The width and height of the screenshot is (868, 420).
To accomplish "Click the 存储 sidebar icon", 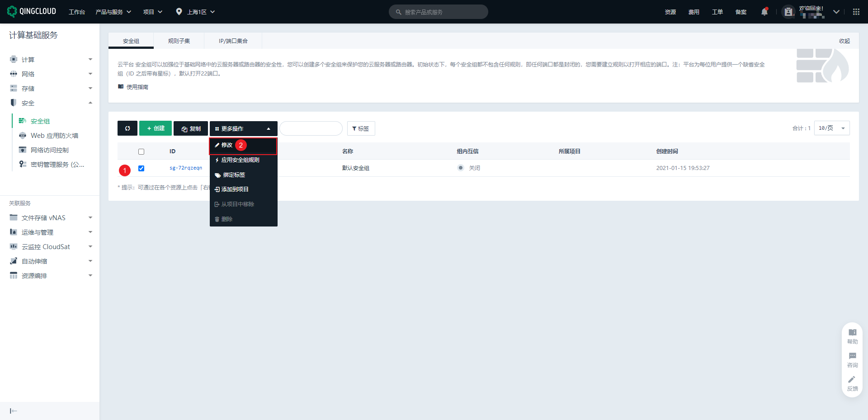I will click(x=14, y=88).
